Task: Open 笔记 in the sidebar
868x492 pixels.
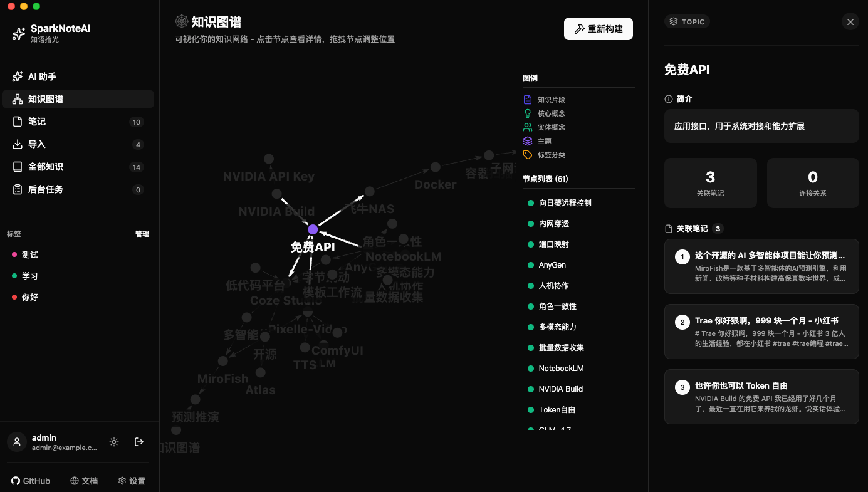Action: click(37, 122)
